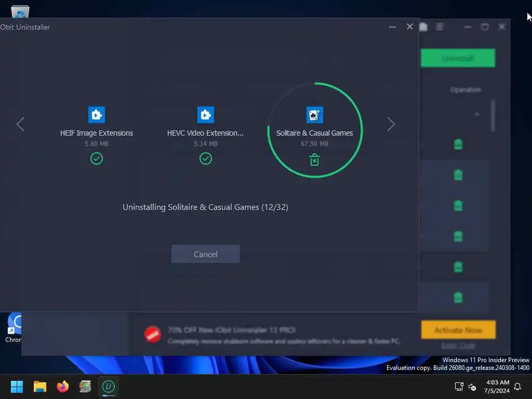Open the Chrome desktop shortcut

pyautogui.click(x=13, y=328)
